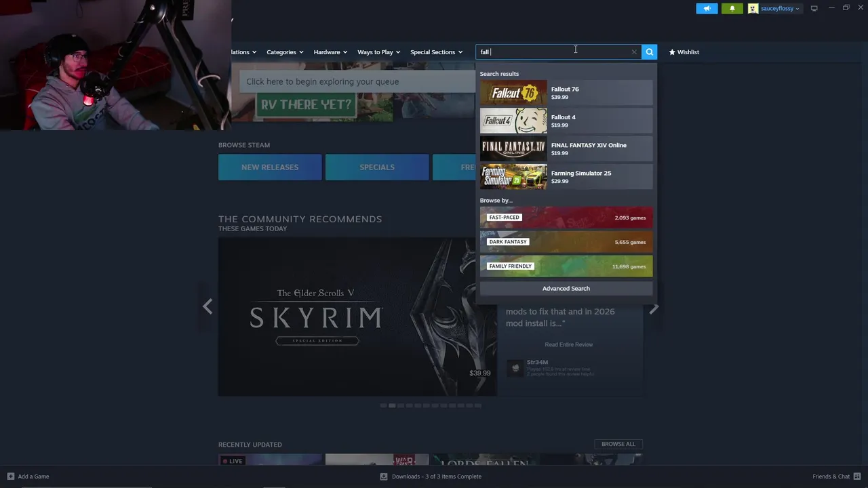Click the Wishlist star icon
Screen dimensions: 868x488
pos(672,52)
